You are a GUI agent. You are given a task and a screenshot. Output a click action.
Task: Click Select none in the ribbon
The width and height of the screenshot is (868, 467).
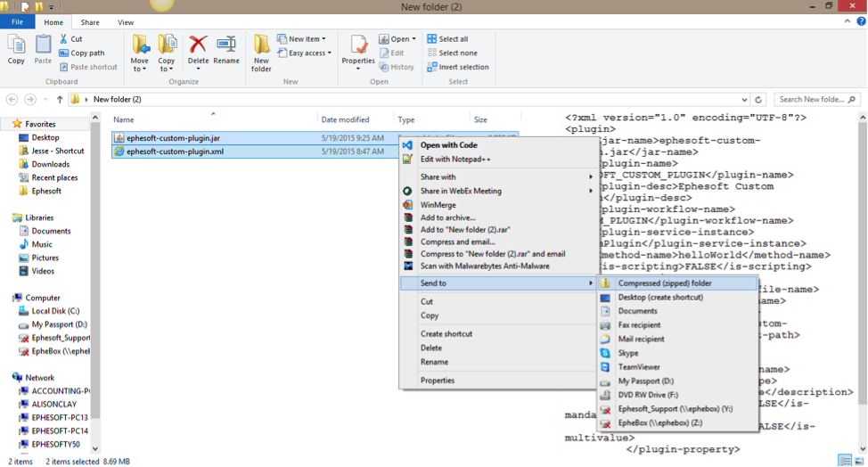click(452, 53)
